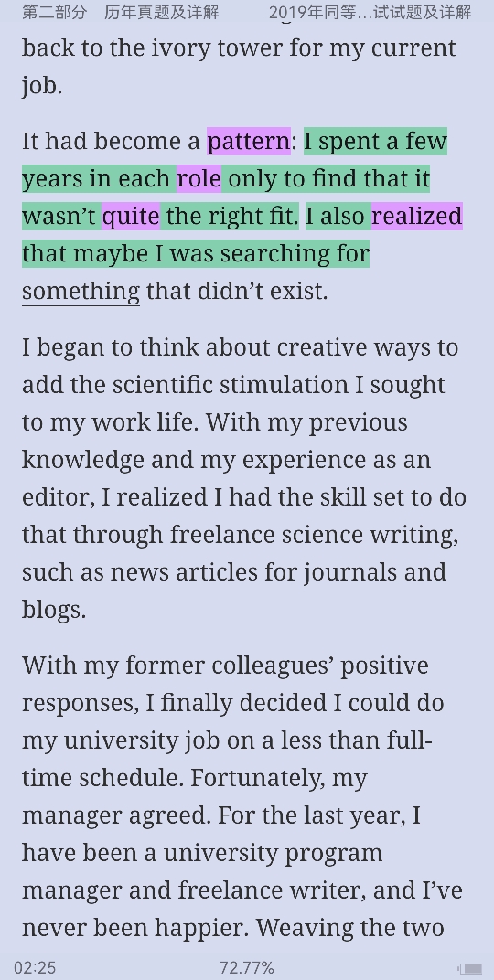The image size is (494, 980).
Task: Tap green-highlighted text "only to find that it"
Action: [326, 179]
